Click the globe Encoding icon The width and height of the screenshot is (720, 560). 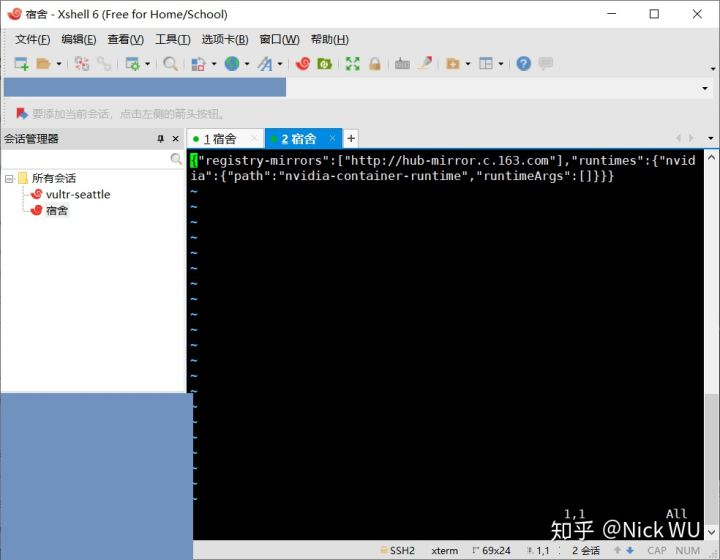232,63
